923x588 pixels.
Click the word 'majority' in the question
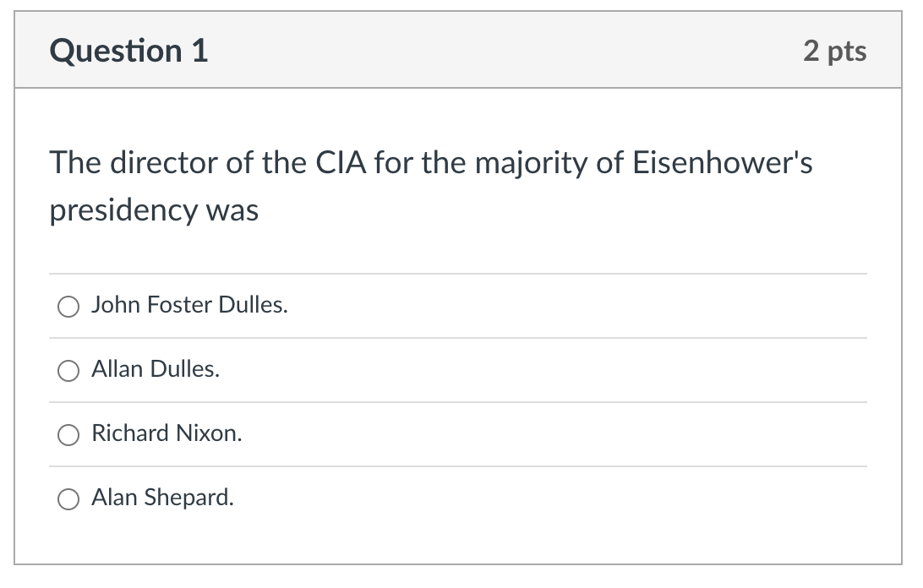coord(531,164)
